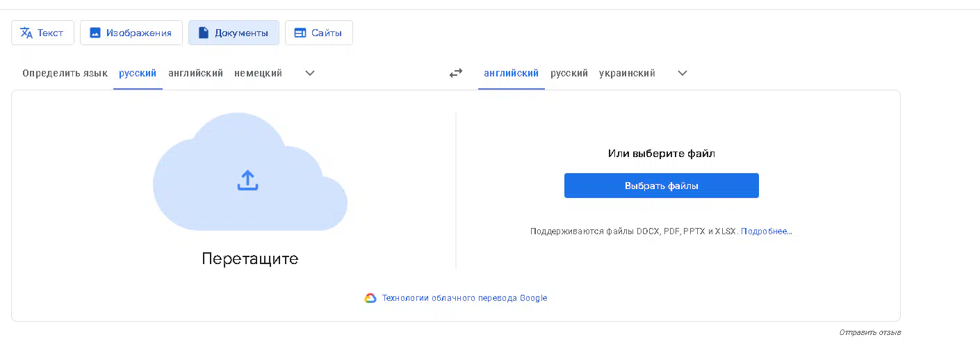The image size is (980, 360).
Task: Expand the target language list chevron
Action: (683, 73)
